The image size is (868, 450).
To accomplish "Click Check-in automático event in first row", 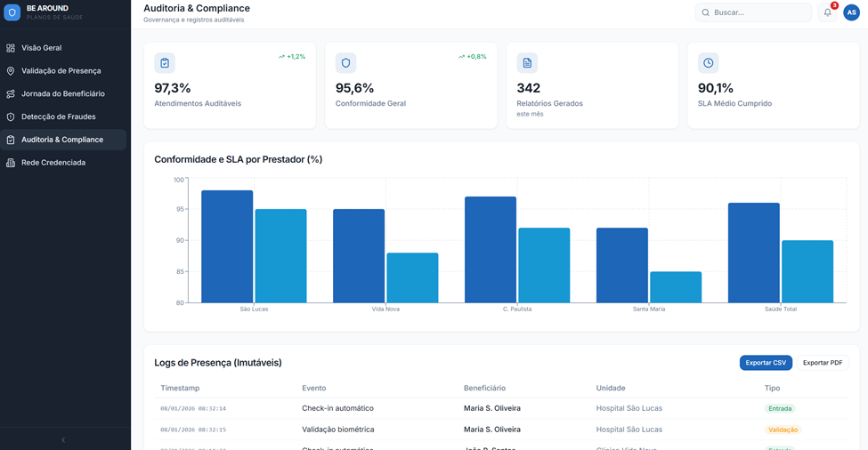I will coord(337,408).
